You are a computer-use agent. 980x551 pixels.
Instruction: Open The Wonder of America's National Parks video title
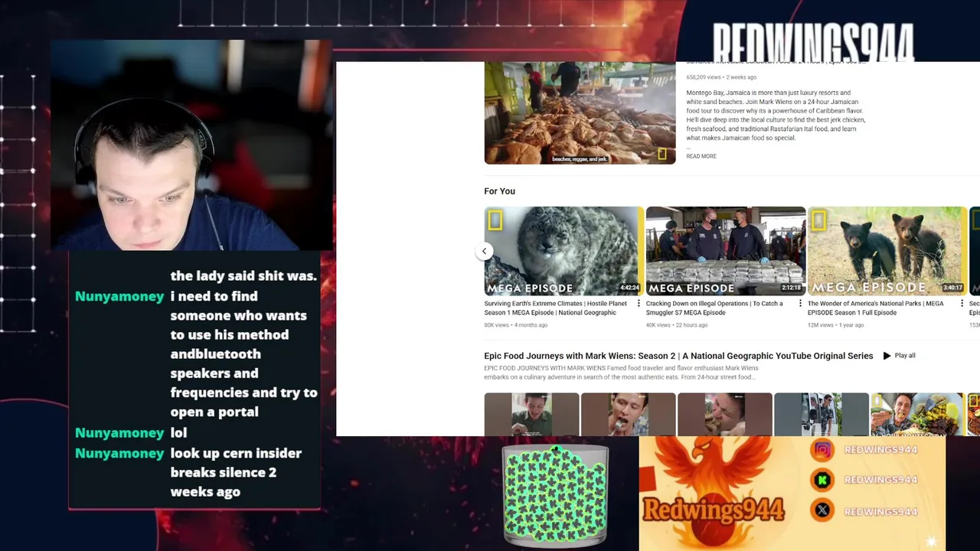click(876, 308)
